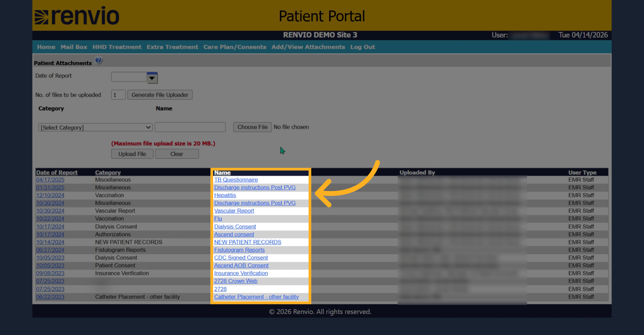Viewport: 644px width, 335px height.
Task: Click the attachment Name text field
Action: (190, 127)
